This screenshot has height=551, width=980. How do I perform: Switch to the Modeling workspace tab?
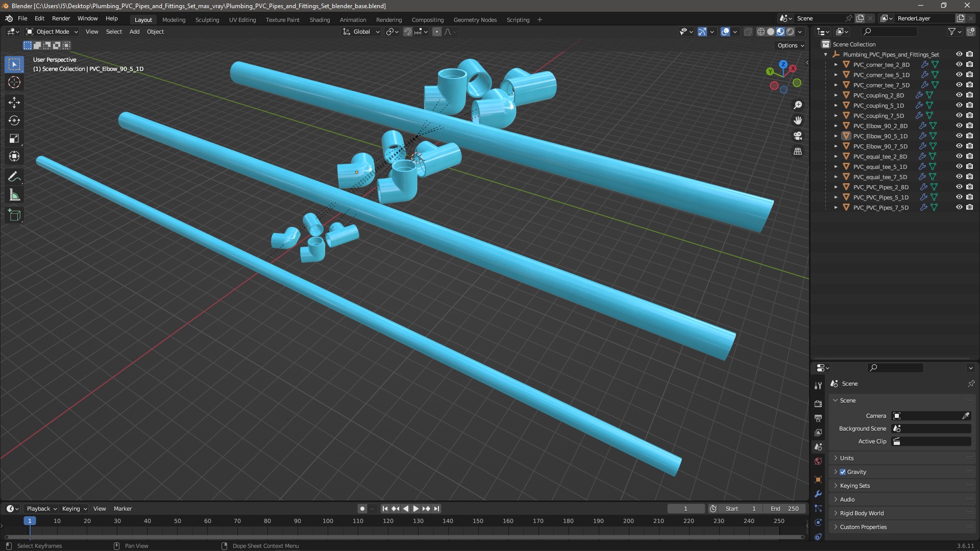coord(174,20)
